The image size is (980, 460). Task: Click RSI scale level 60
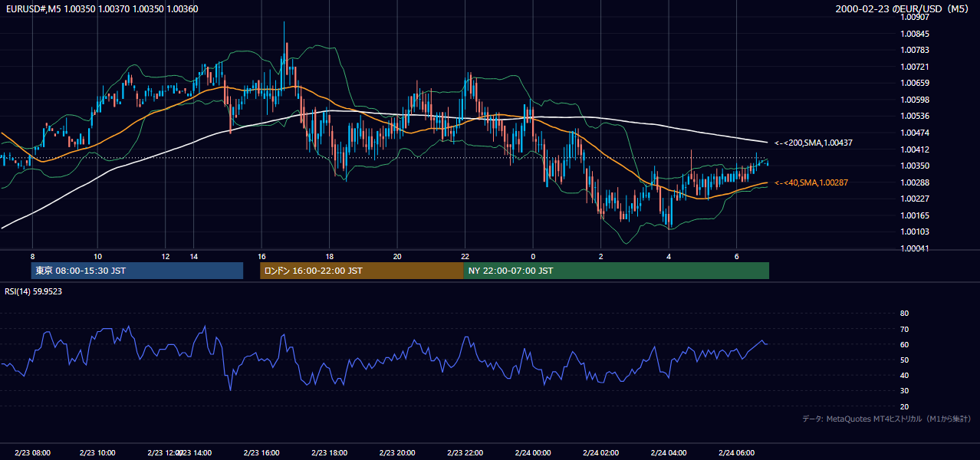[x=904, y=344]
